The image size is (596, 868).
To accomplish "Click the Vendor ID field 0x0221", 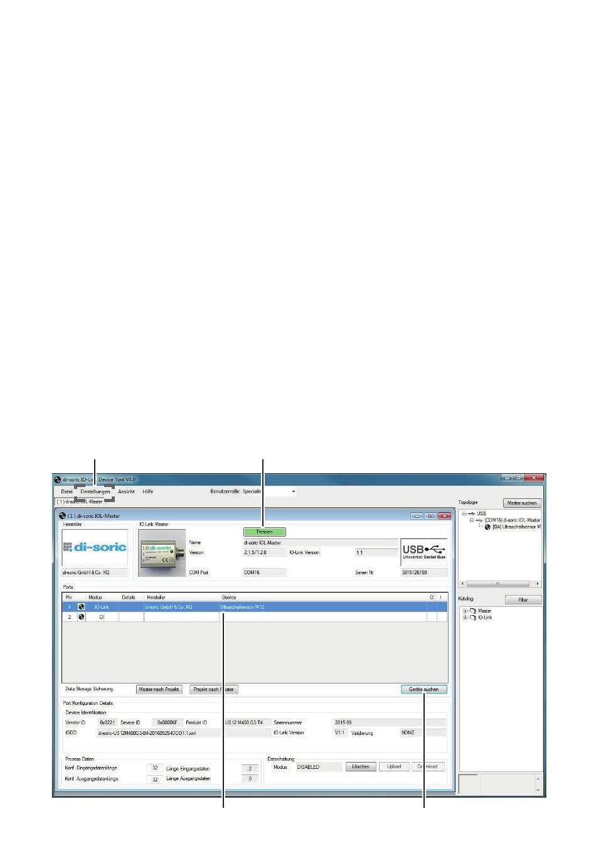I will pos(107,722).
